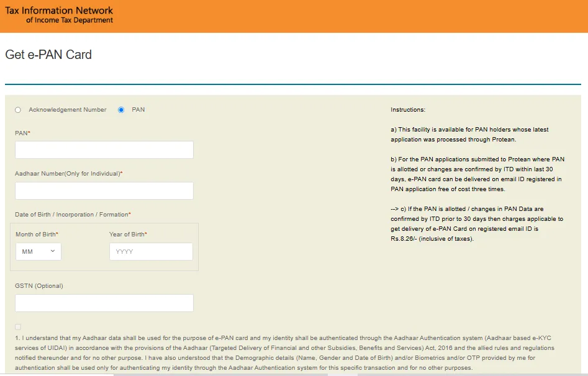The width and height of the screenshot is (588, 376).
Task: Focus the PAN input field
Action: [104, 150]
